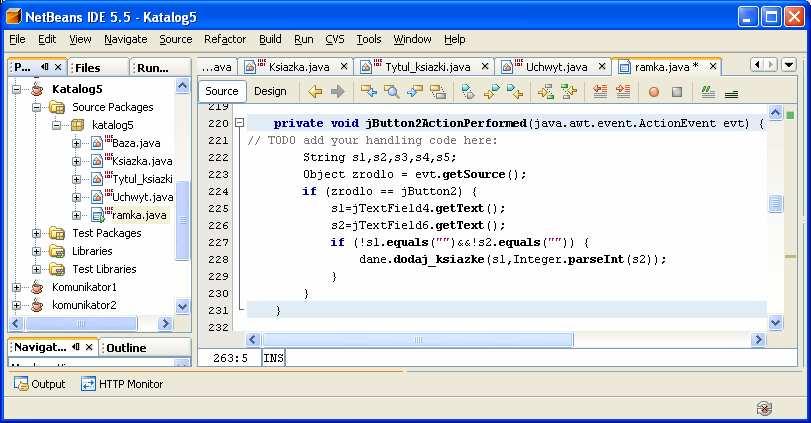The height and width of the screenshot is (423, 811).
Task: Close the Navigator panel tab
Action: (x=89, y=346)
